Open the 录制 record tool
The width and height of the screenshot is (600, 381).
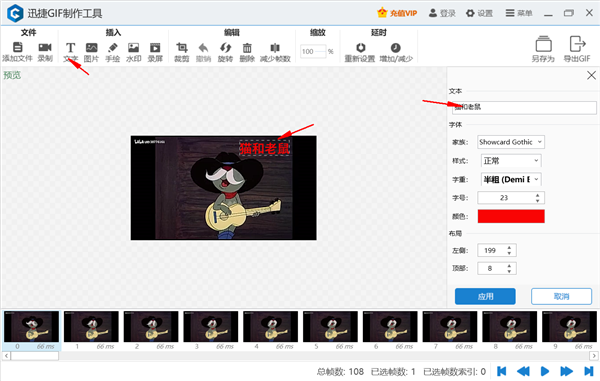point(45,47)
